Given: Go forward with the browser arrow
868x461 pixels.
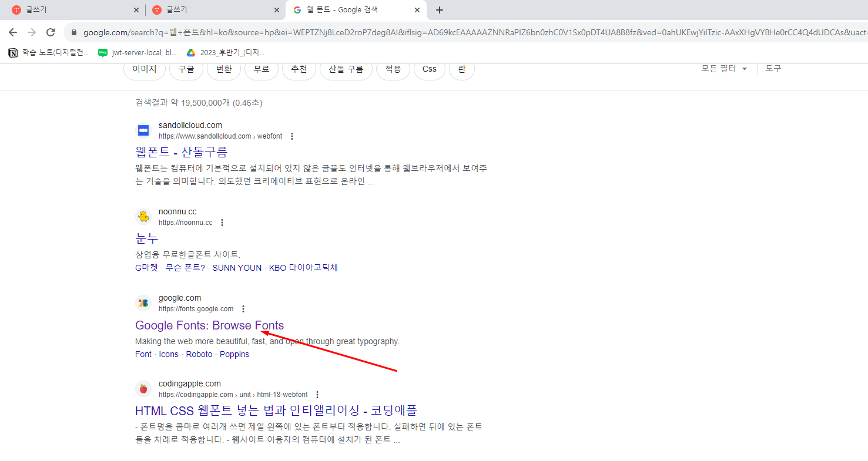Looking at the screenshot, I should 32,32.
